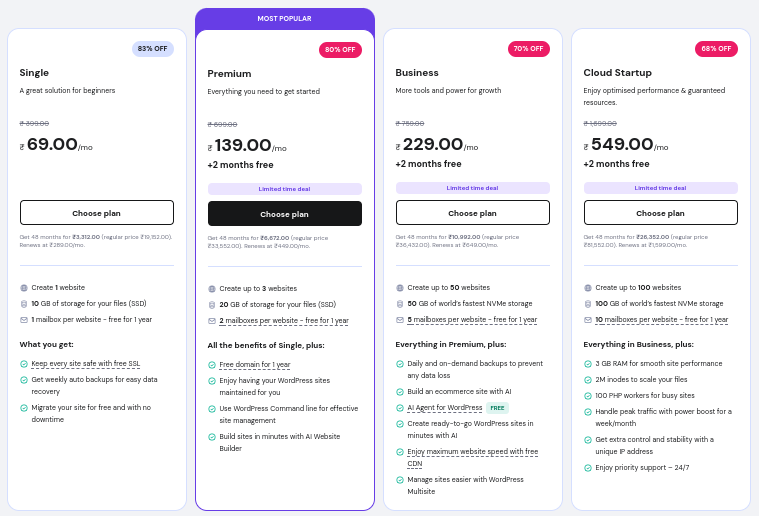Click the checkmark icon beside "Migrate your site for free"

(24, 407)
